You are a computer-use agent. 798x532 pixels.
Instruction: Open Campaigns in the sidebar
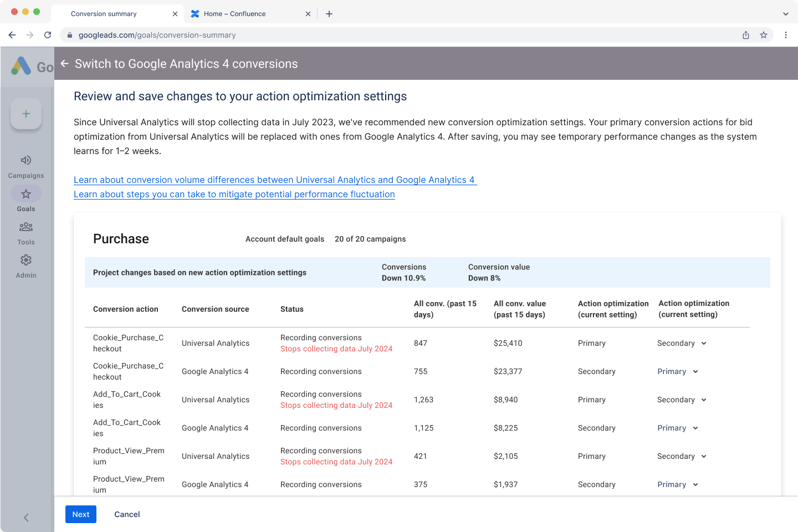(26, 166)
